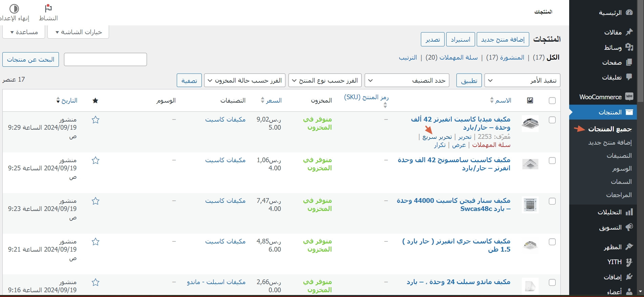Open the Categories submenu under Products

619,155
